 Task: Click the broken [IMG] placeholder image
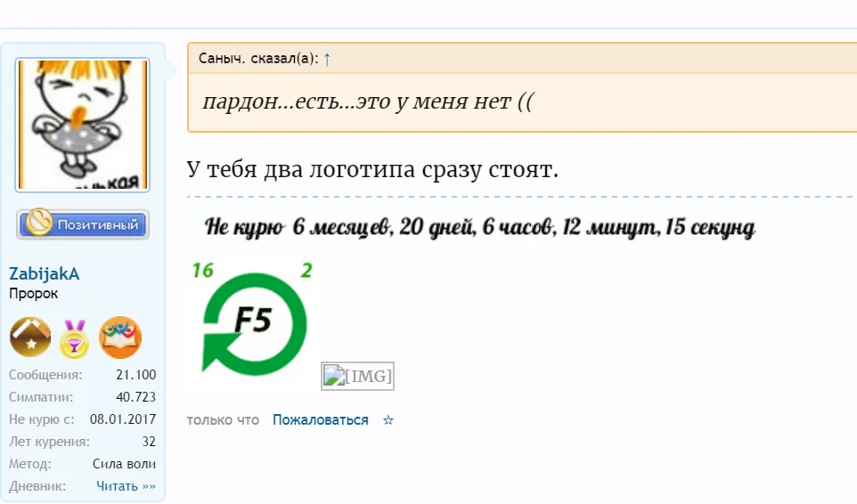point(357,377)
